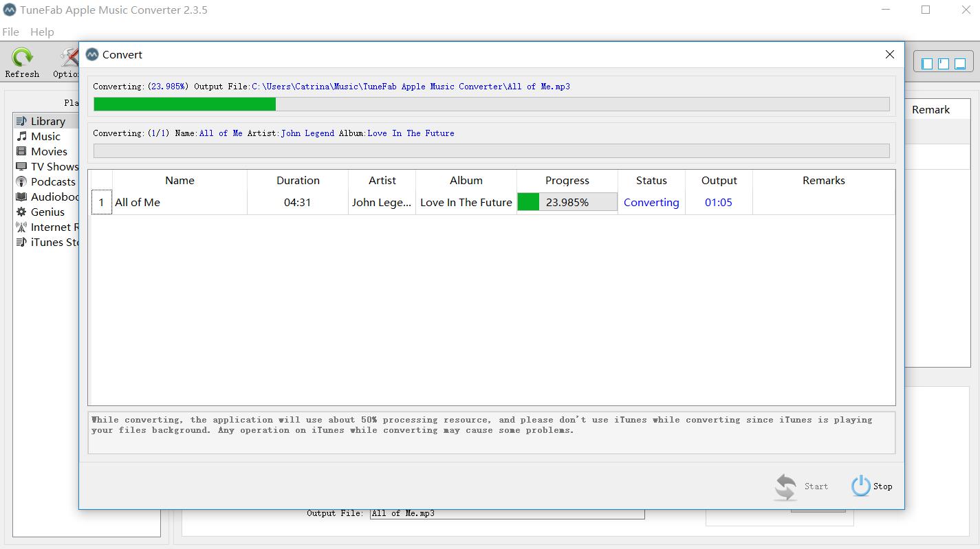Image resolution: width=980 pixels, height=549 pixels.
Task: Click the Output File field in main window
Action: click(x=508, y=514)
